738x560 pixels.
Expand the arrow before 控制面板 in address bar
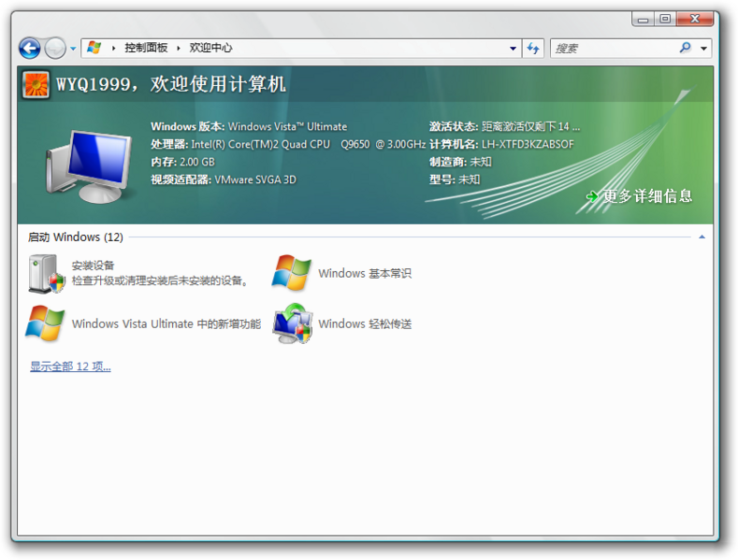coord(113,48)
